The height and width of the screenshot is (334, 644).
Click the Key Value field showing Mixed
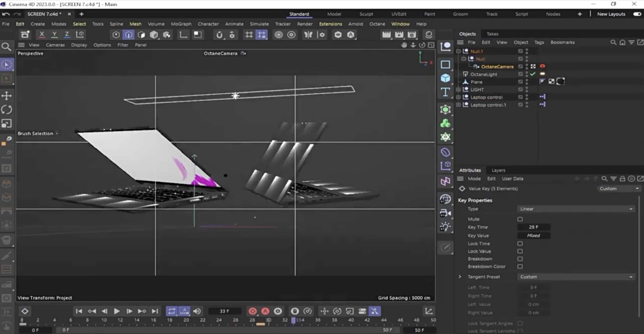click(534, 236)
